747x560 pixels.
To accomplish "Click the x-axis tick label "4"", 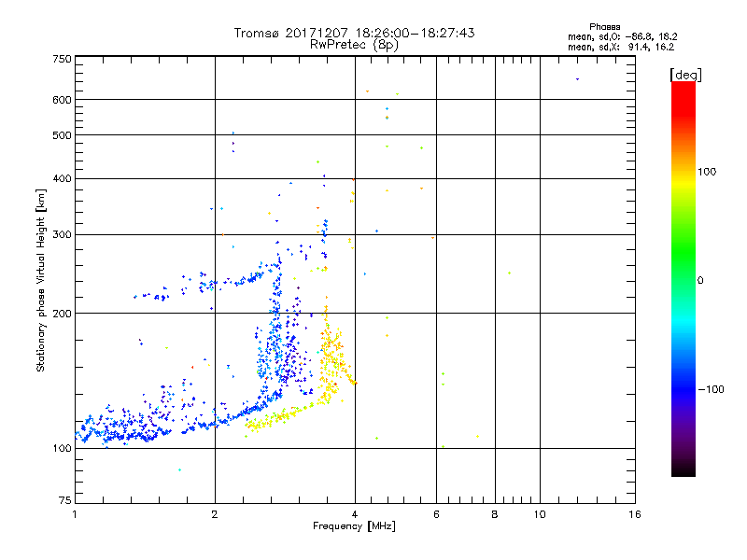I will click(355, 514).
